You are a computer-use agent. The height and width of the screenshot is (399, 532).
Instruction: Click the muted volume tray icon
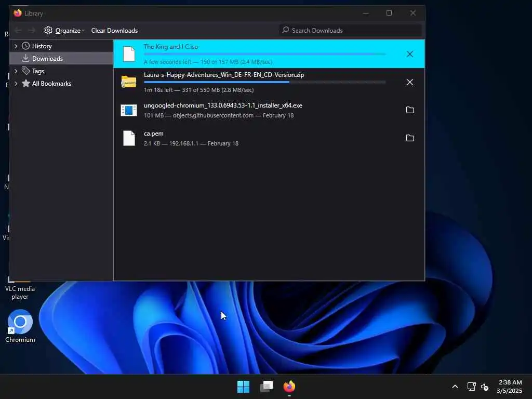tap(485, 387)
